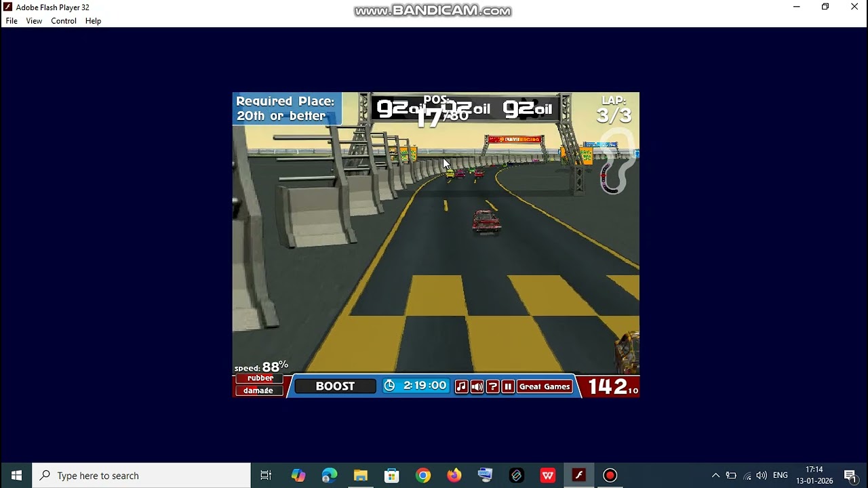Click the Required Place text panel
The width and height of the screenshot is (868, 488).
coord(286,108)
